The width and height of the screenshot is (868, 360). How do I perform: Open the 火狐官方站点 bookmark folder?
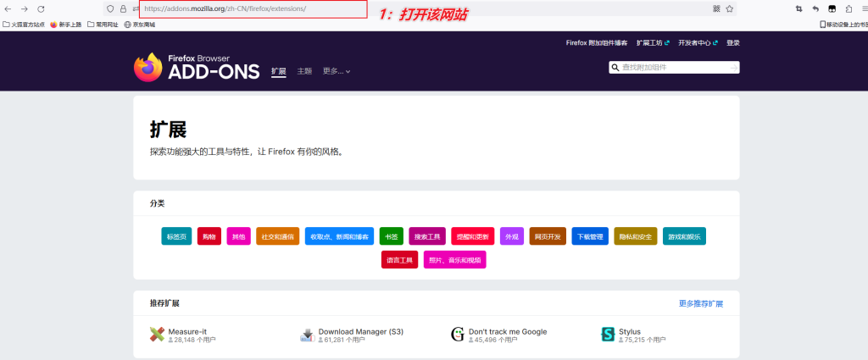point(24,25)
